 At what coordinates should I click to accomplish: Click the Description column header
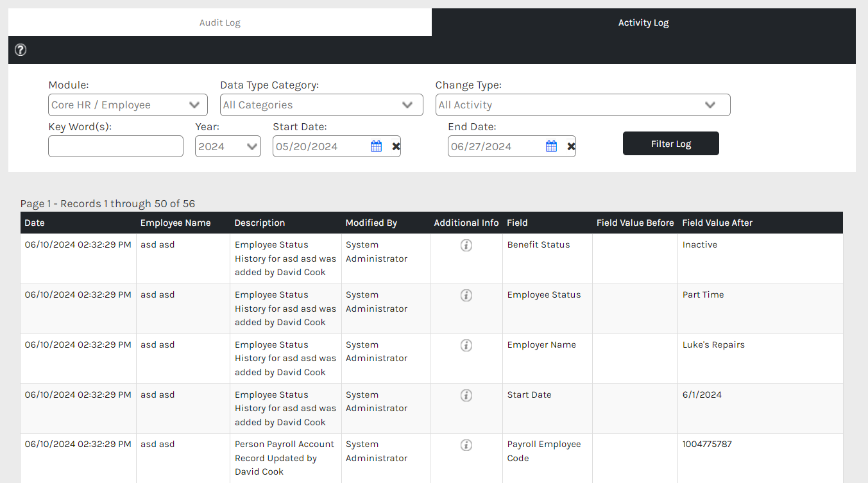pos(260,223)
